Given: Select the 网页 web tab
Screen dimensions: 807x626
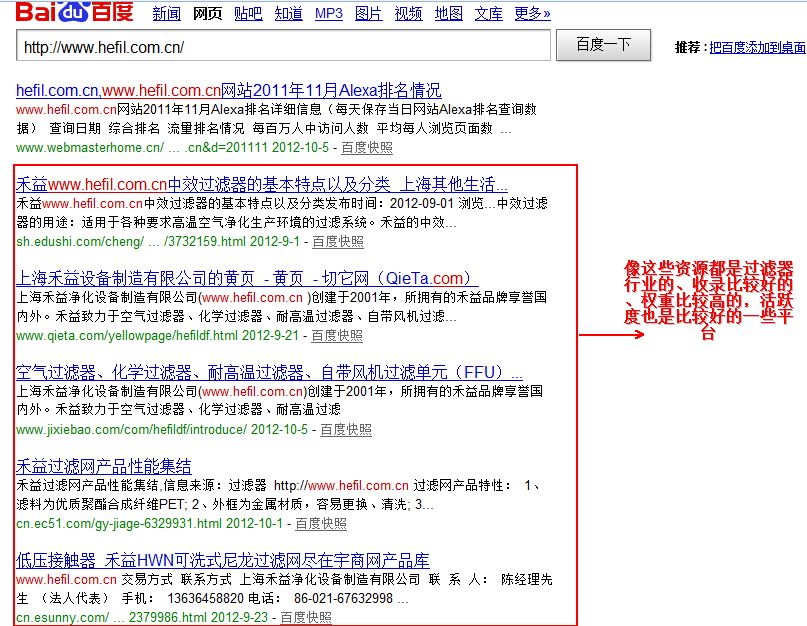Looking at the screenshot, I should tap(207, 13).
